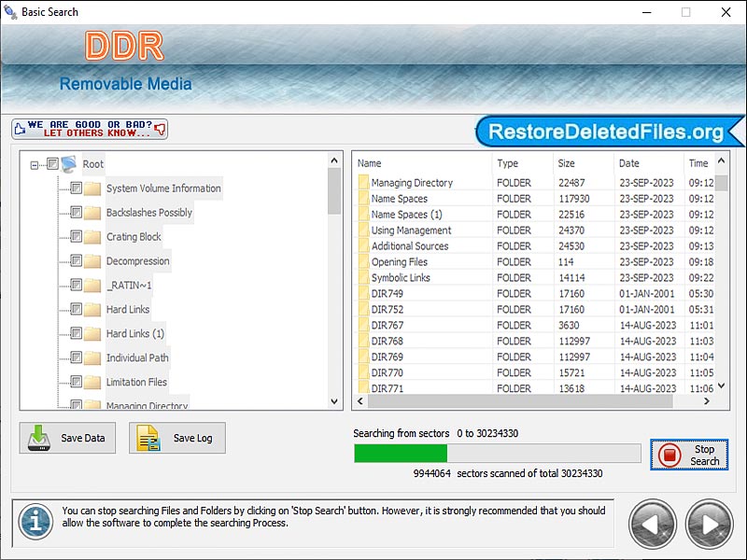The height and width of the screenshot is (560, 747).
Task: Click the down arrow of the tree scrollbar
Action: coord(334,402)
